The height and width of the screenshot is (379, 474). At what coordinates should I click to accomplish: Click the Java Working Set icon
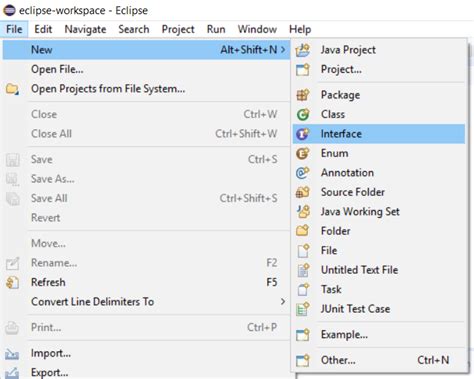(x=303, y=212)
